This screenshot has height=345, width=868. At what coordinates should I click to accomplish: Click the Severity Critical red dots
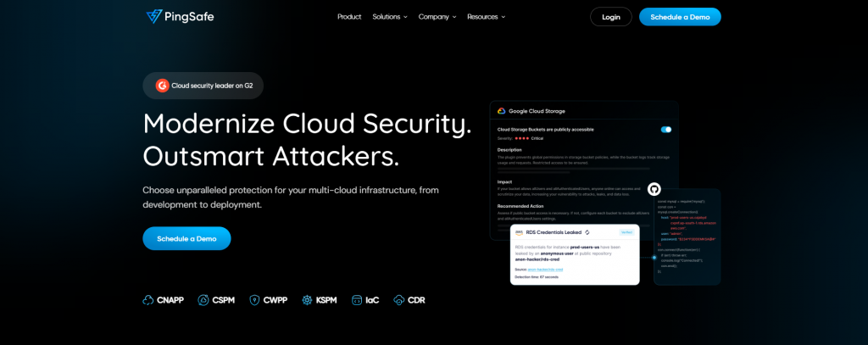point(521,138)
